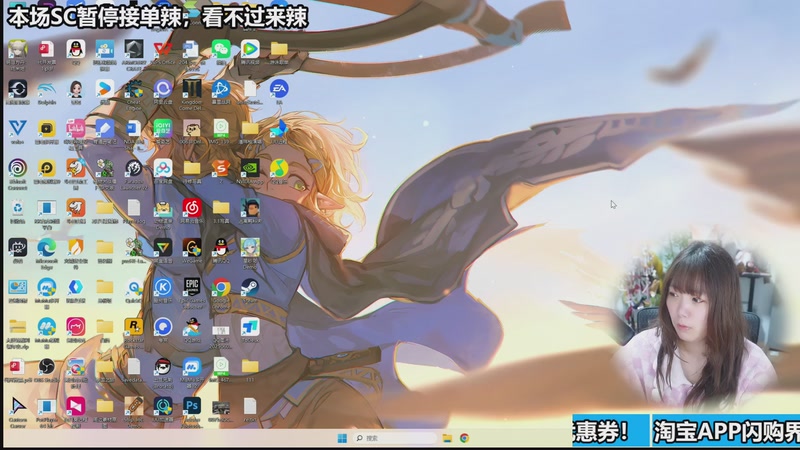The height and width of the screenshot is (450, 800).
Task: Launch the Paradox Launcher desktop shortcut
Action: coord(134,169)
